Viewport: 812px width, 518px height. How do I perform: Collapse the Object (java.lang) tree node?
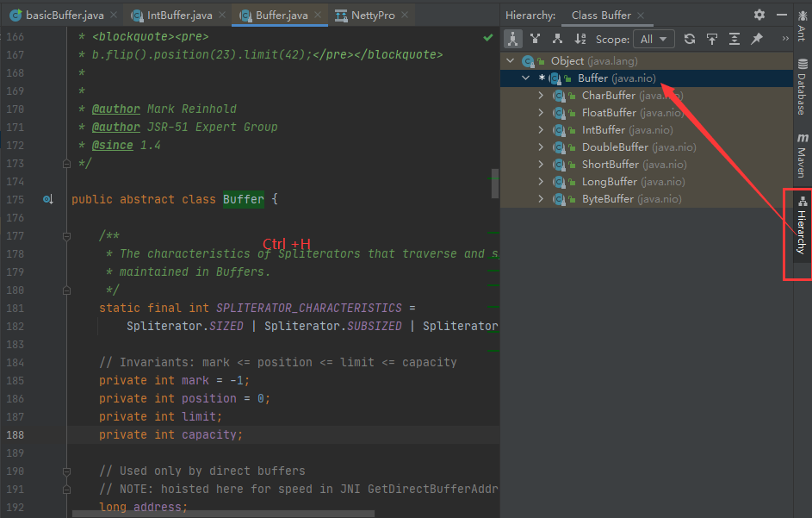pyautogui.click(x=511, y=61)
